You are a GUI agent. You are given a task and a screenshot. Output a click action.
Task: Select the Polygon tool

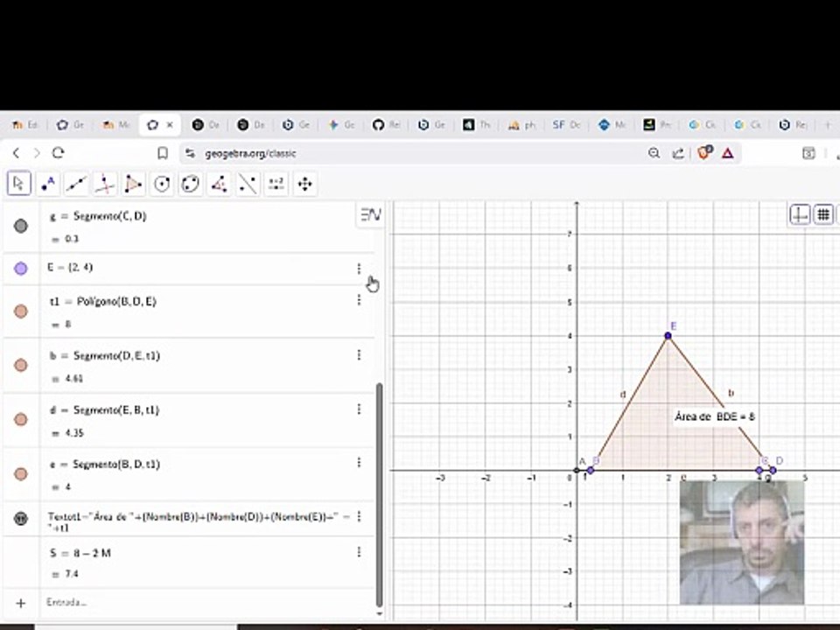133,184
